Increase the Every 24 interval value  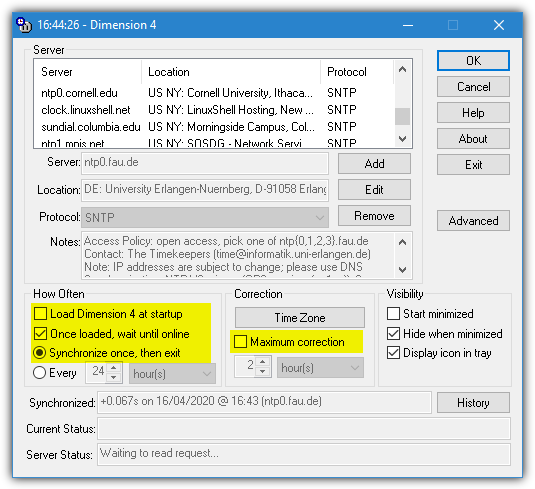coord(114,368)
